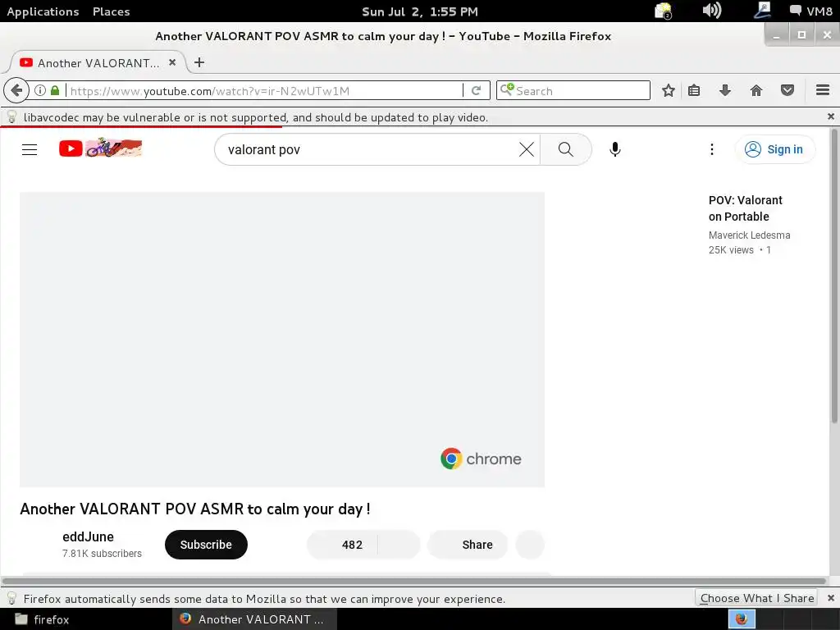Click the 25K views text
Screen dimensions: 840x630
tap(731, 250)
